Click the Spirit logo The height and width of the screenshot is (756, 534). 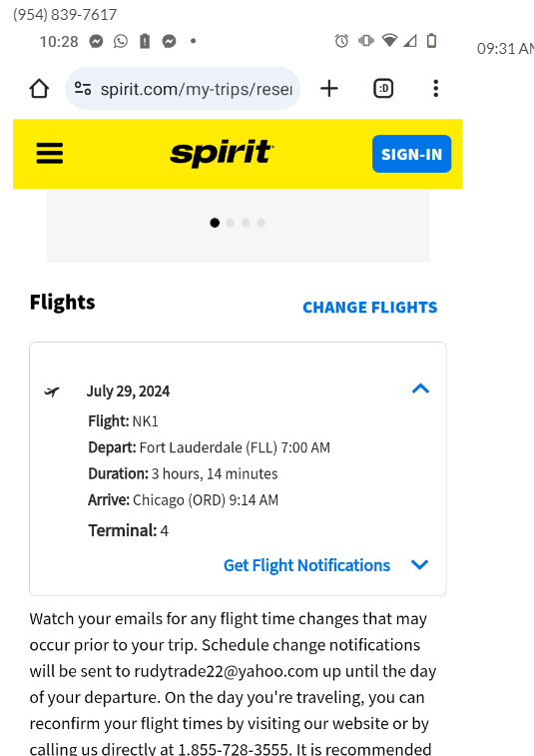pos(223,153)
